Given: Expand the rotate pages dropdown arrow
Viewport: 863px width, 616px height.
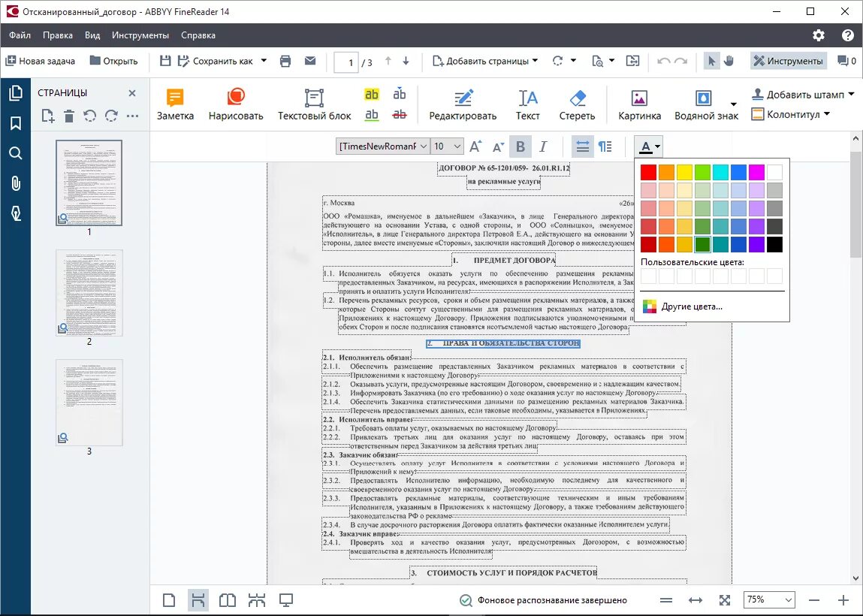Looking at the screenshot, I should tap(573, 61).
